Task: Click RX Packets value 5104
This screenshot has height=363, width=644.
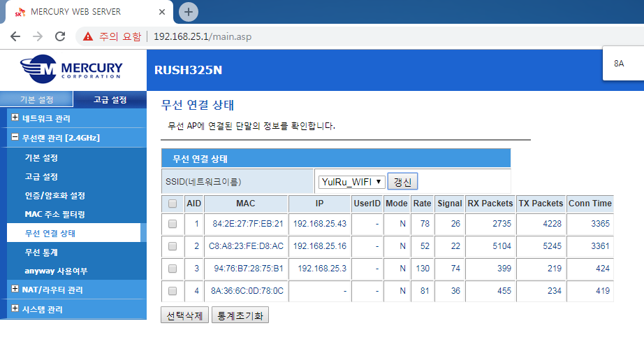Action: click(502, 245)
